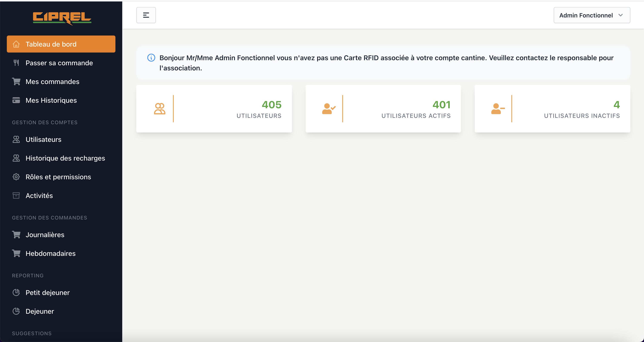Open Historique des recharges in the sidebar
The height and width of the screenshot is (342, 644).
(65, 158)
